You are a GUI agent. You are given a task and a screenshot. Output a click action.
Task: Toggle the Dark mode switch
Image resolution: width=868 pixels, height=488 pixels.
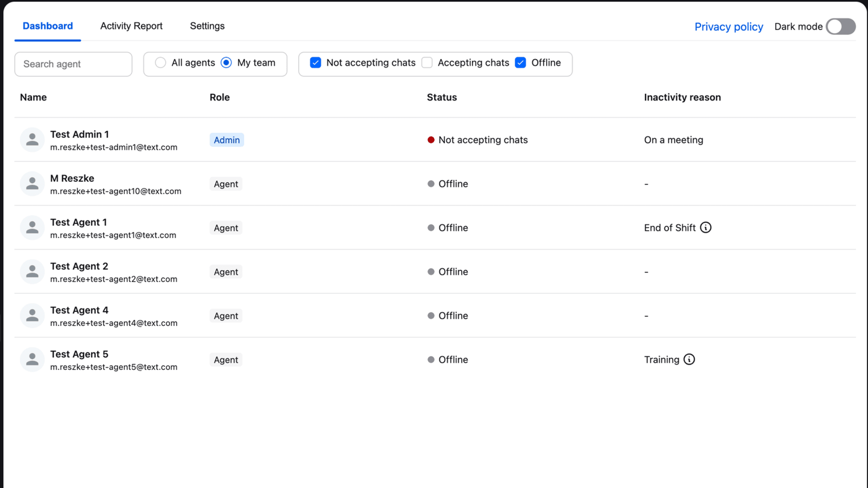[x=841, y=27]
